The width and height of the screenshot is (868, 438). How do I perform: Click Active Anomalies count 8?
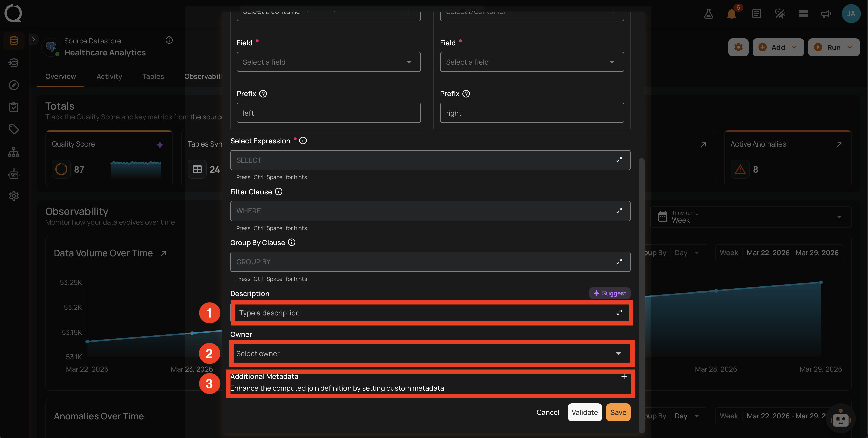coord(755,169)
